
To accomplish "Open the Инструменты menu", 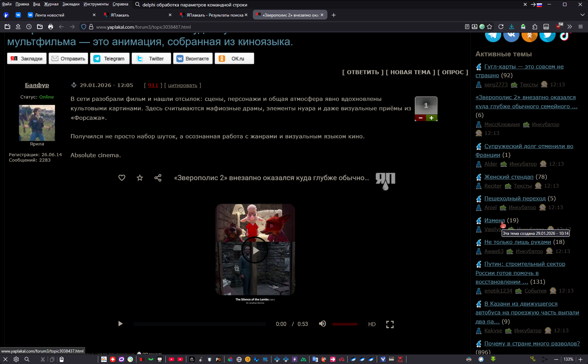I will point(96,4).
